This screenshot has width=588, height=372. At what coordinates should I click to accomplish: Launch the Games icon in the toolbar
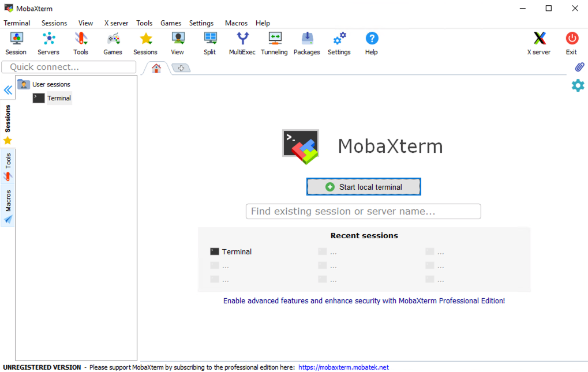[x=113, y=40]
